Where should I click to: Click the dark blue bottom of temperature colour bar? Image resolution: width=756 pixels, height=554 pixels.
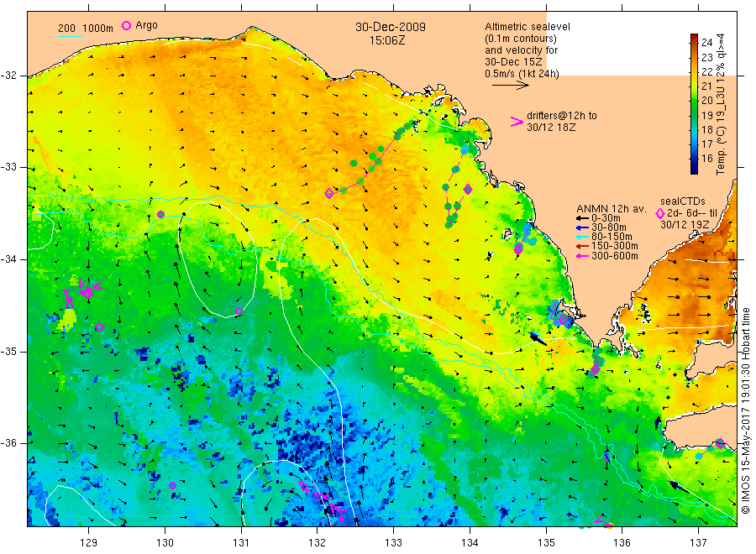[695, 170]
